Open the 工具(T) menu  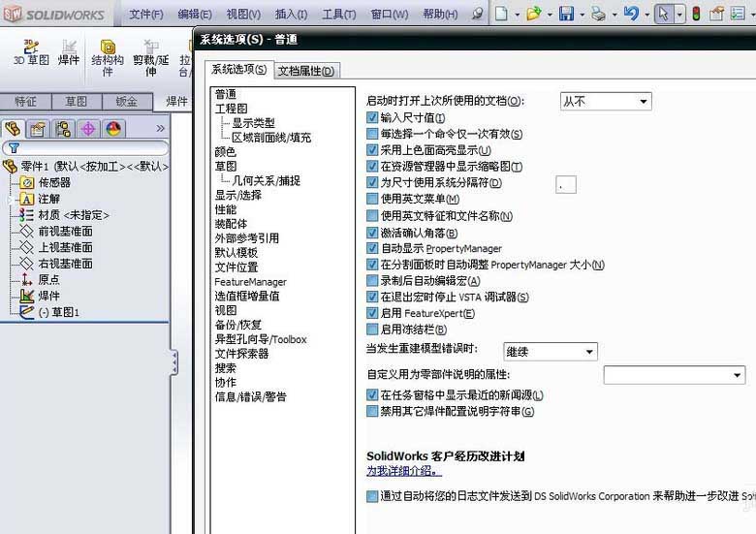(339, 15)
